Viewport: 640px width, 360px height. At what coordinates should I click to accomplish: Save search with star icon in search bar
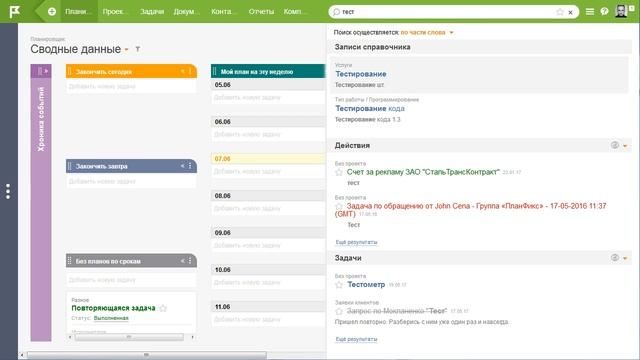[560, 12]
